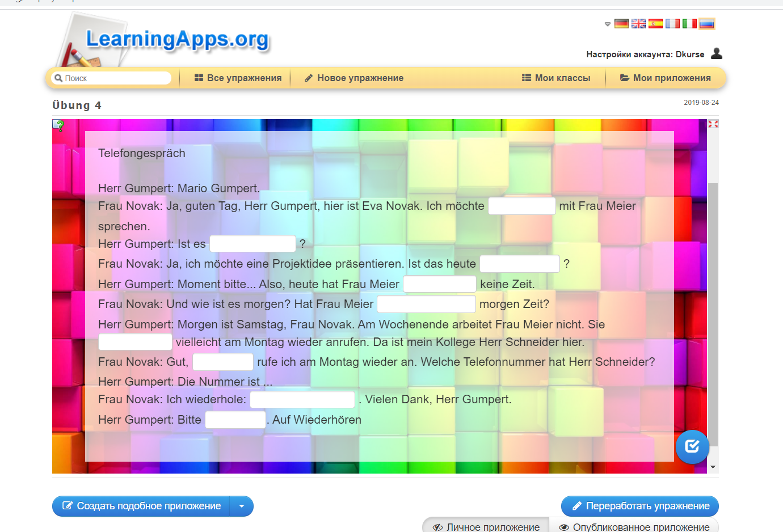Click the Italian flag icon
783x532 pixels.
tap(689, 24)
